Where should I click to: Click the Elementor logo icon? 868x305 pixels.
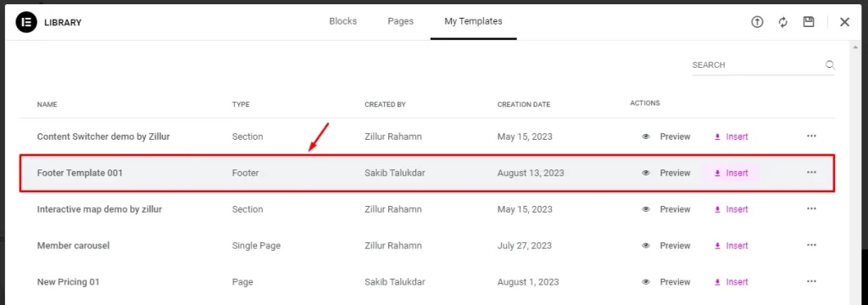[26, 23]
